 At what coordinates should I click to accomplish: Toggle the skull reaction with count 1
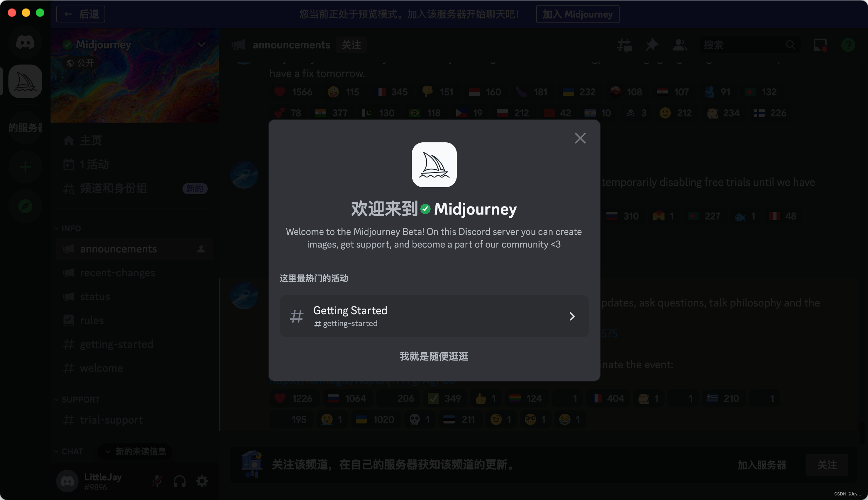[x=420, y=419]
